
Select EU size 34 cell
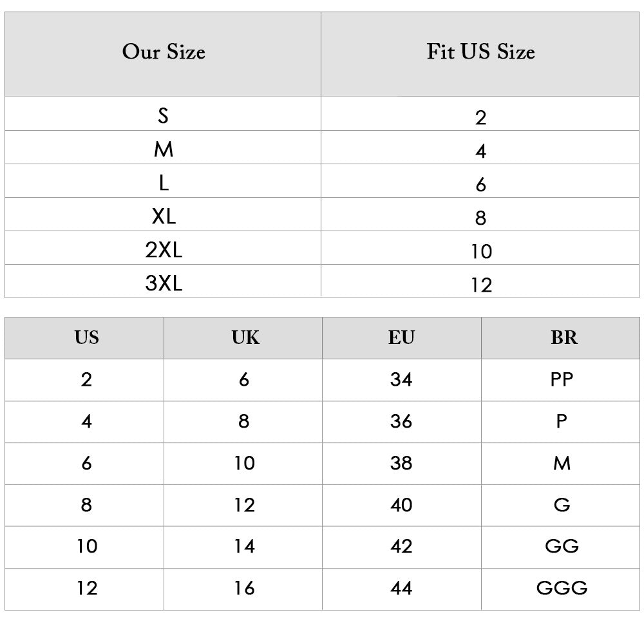tap(401, 379)
